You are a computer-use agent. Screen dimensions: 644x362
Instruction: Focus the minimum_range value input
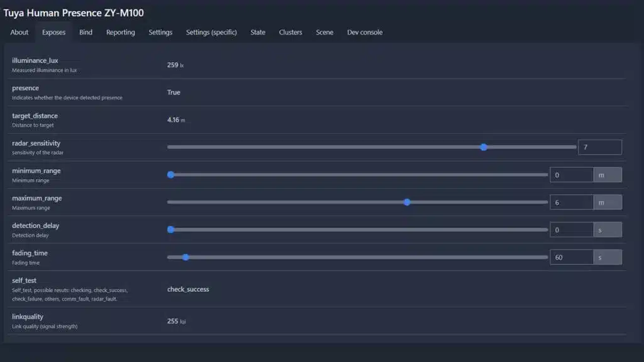click(571, 175)
